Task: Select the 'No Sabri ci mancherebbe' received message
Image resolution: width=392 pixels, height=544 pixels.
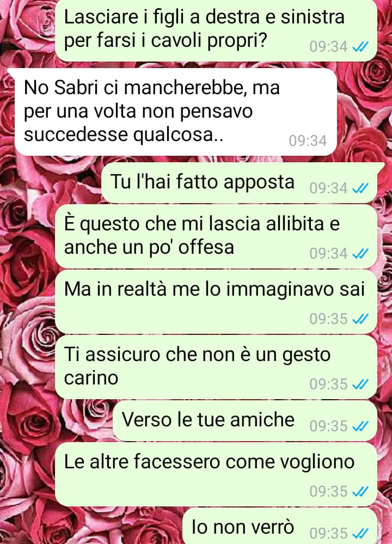Action: (175, 112)
